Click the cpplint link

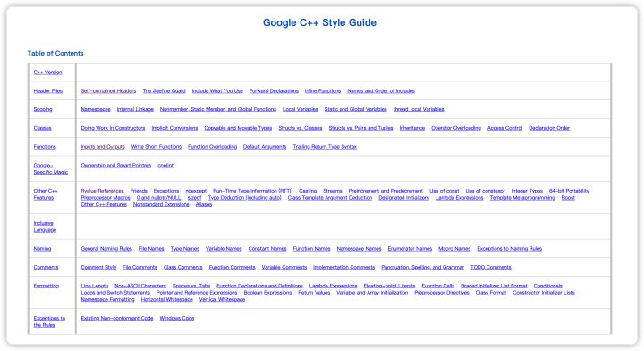(165, 166)
